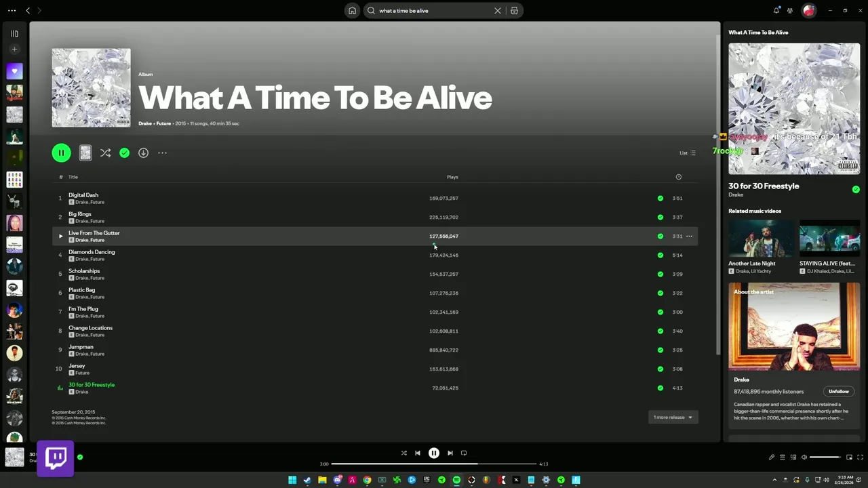The image size is (868, 488).
Task: Unfollow Drake in the artist panel
Action: coord(839,391)
